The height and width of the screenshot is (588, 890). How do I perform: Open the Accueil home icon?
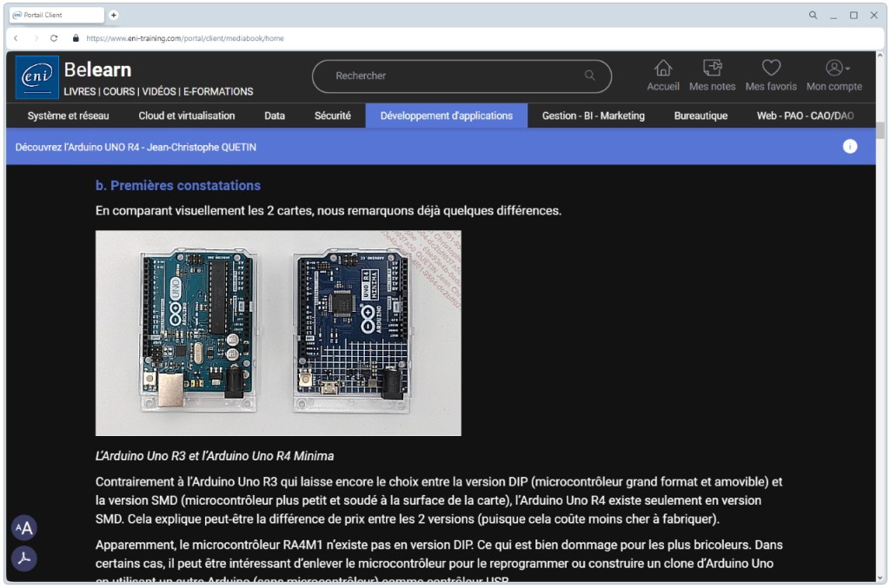[663, 69]
